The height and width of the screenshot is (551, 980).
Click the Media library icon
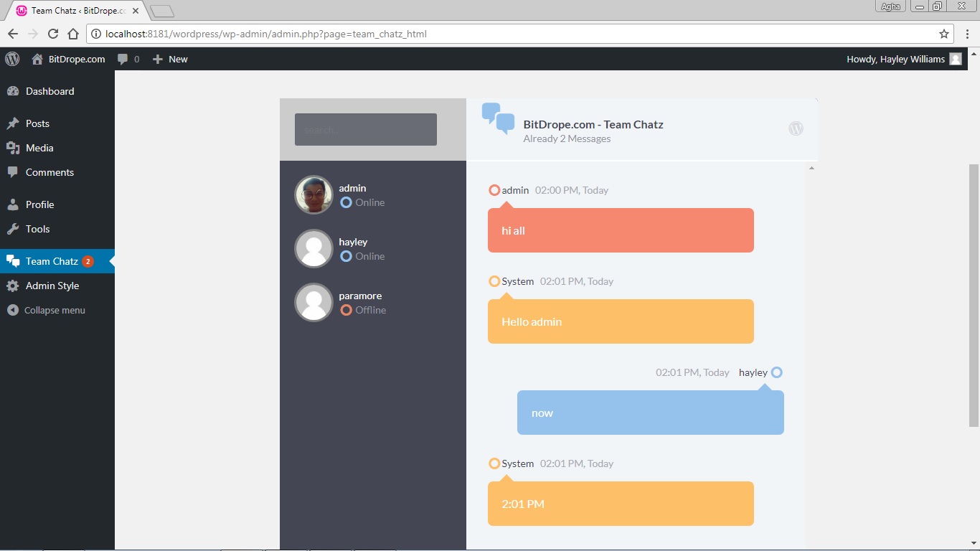[x=13, y=148]
